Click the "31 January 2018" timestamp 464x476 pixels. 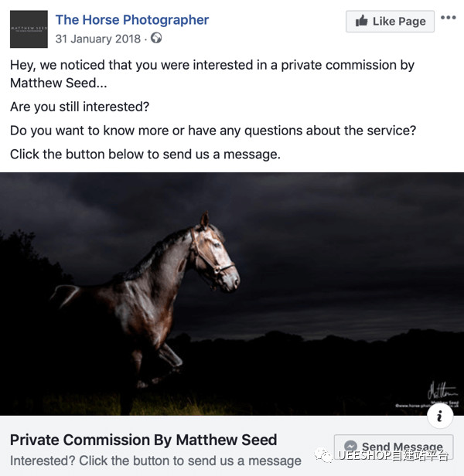98,38
